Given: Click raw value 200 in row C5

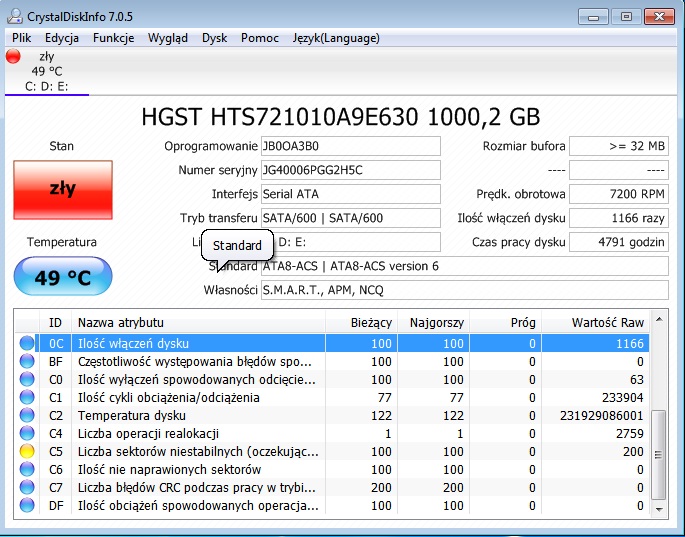Looking at the screenshot, I should click(633, 451).
